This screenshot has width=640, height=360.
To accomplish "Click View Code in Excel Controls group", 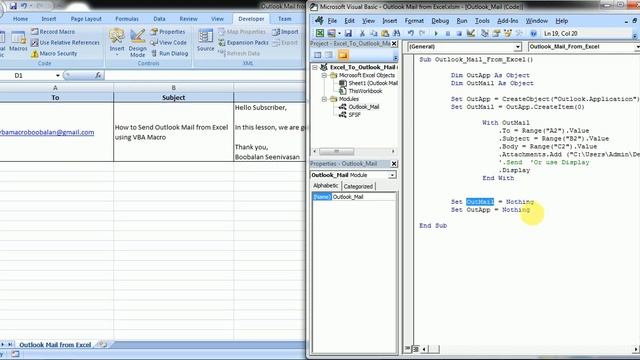I will (169, 42).
